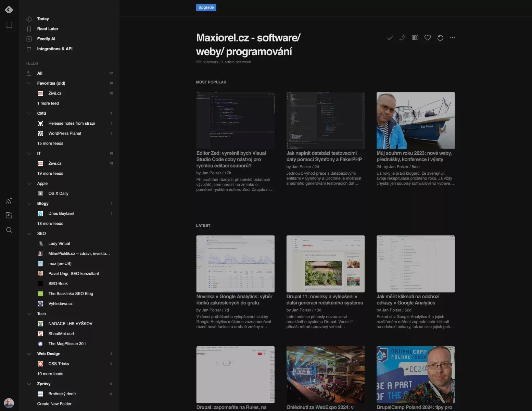Open the search icon in left rail
The height and width of the screenshot is (411, 532).
pos(9,230)
